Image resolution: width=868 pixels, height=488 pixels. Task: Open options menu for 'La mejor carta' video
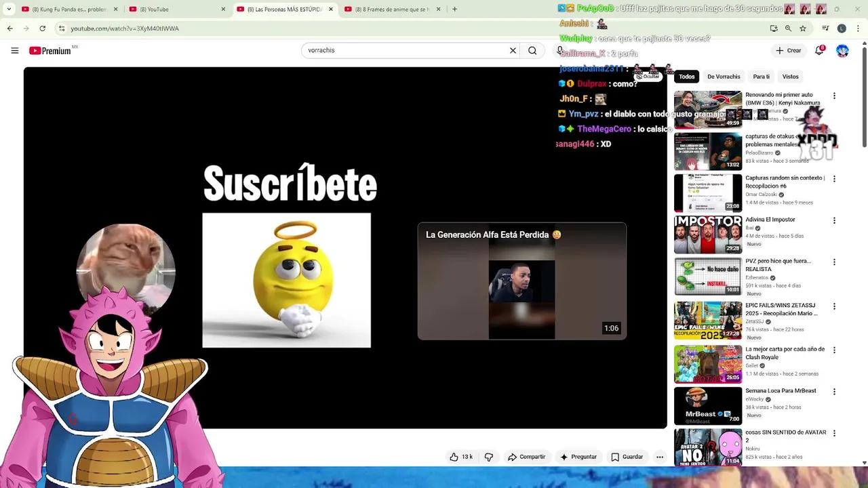tap(834, 350)
